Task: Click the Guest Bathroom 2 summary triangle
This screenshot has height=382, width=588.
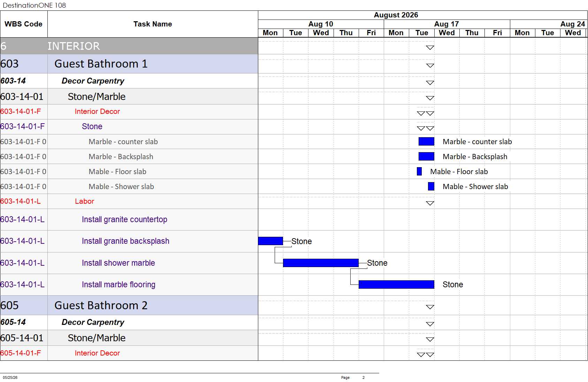Action: (x=430, y=307)
